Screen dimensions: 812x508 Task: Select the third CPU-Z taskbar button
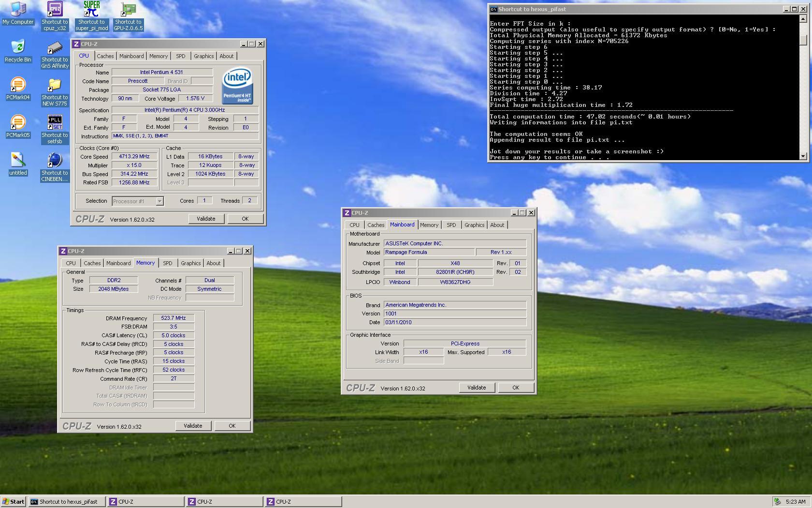click(303, 502)
